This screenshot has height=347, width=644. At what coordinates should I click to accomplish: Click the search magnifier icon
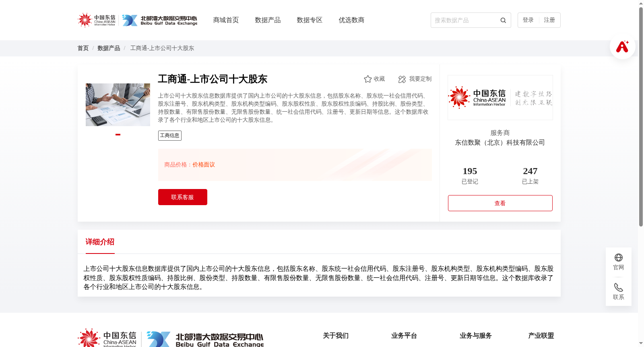point(503,20)
